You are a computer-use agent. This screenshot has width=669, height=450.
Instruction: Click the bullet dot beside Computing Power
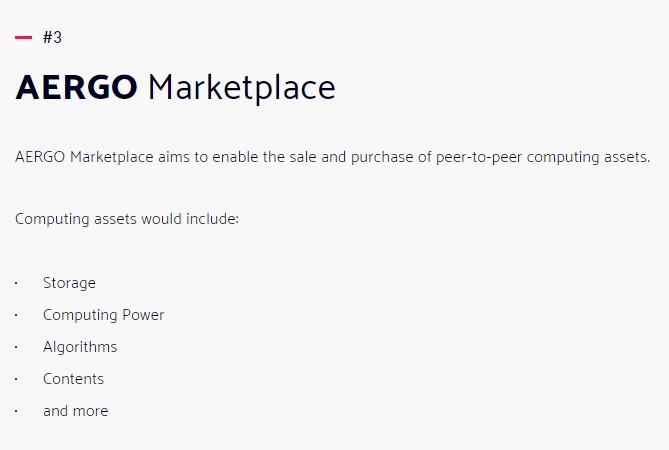click(x=16, y=315)
